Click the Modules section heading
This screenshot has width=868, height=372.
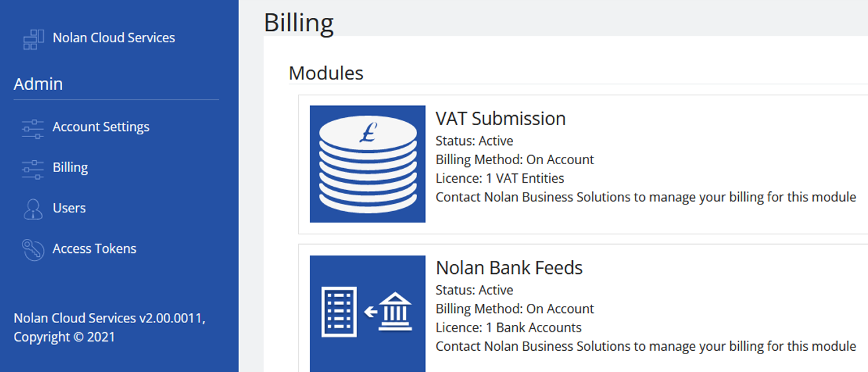point(326,73)
